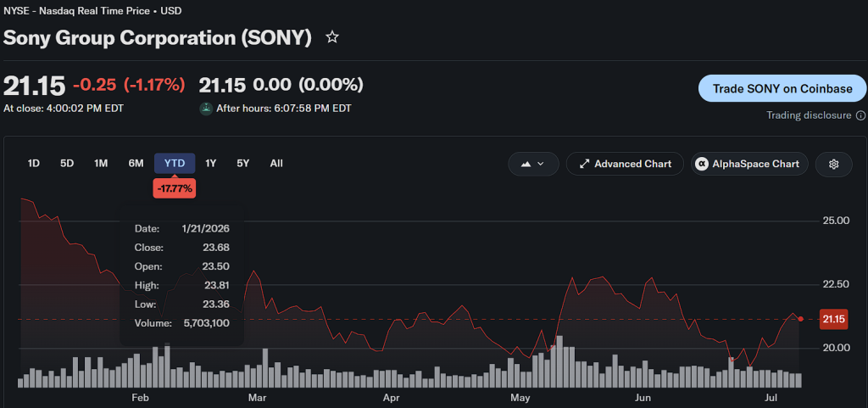This screenshot has width=868, height=408.
Task: Select the 1Y range tab
Action: (x=210, y=164)
